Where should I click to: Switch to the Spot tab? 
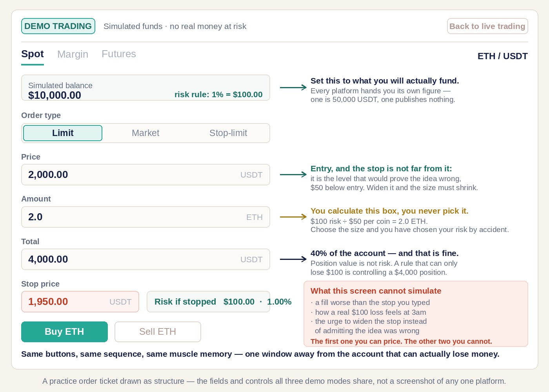pos(33,54)
